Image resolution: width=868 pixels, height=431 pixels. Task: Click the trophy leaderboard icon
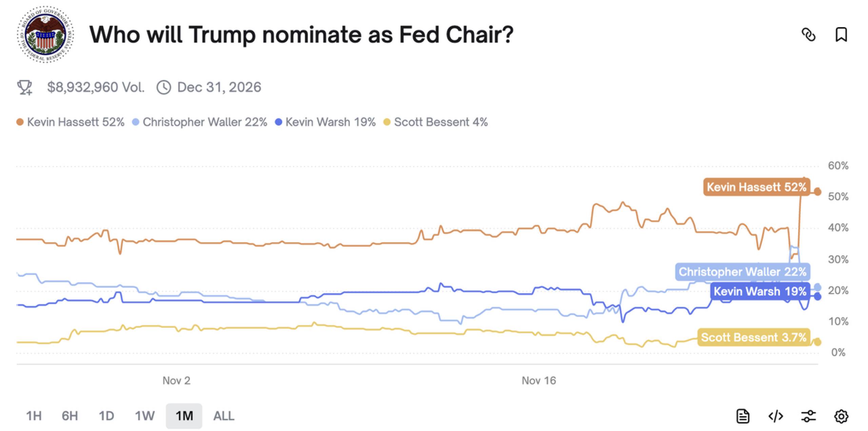point(24,88)
